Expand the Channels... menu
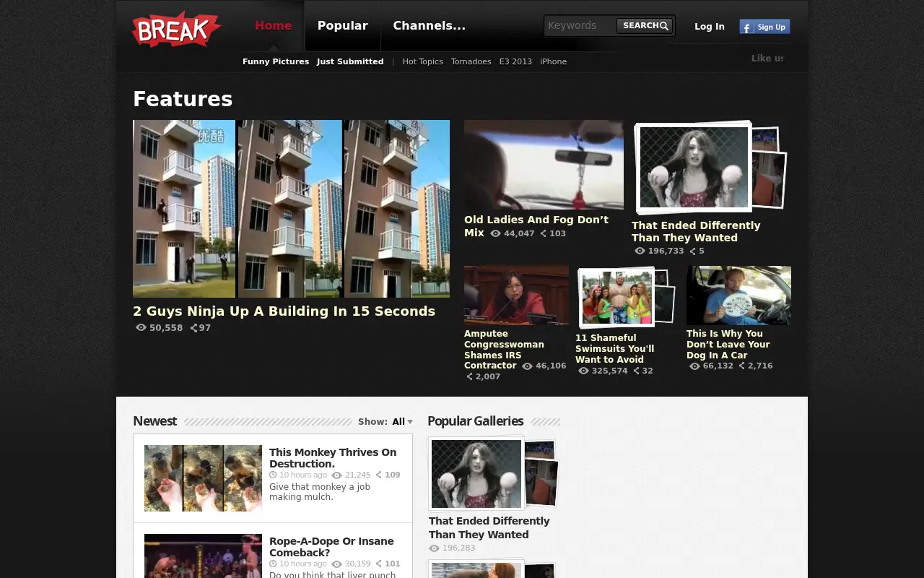This screenshot has width=924, height=578. 429,25
